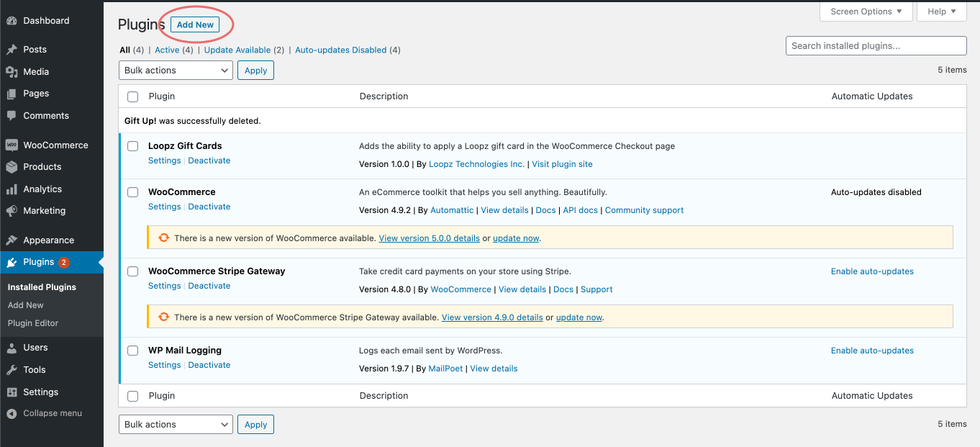Click the Dashboard gauge icon

pyautogui.click(x=12, y=21)
